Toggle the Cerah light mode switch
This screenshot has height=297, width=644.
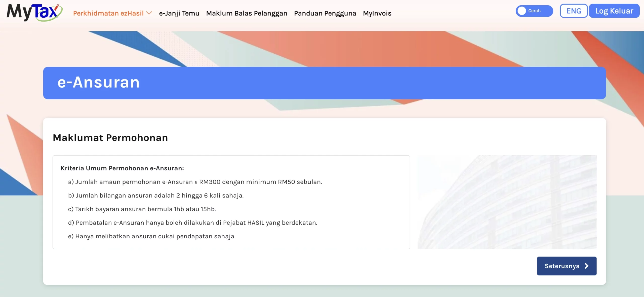click(534, 11)
